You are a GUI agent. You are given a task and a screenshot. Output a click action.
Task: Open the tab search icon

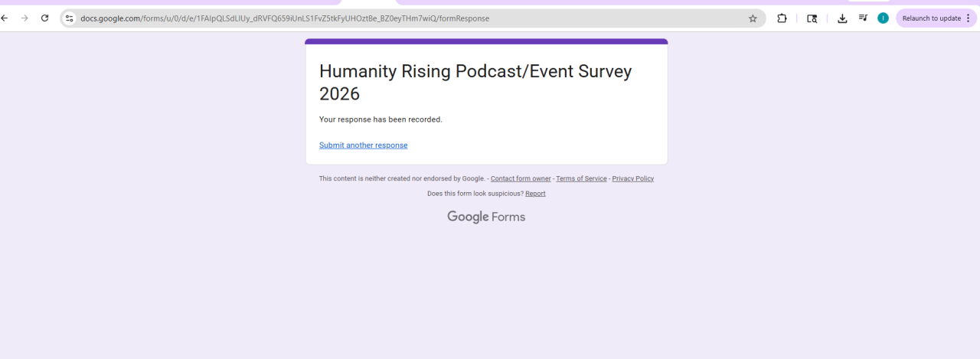[x=812, y=18]
